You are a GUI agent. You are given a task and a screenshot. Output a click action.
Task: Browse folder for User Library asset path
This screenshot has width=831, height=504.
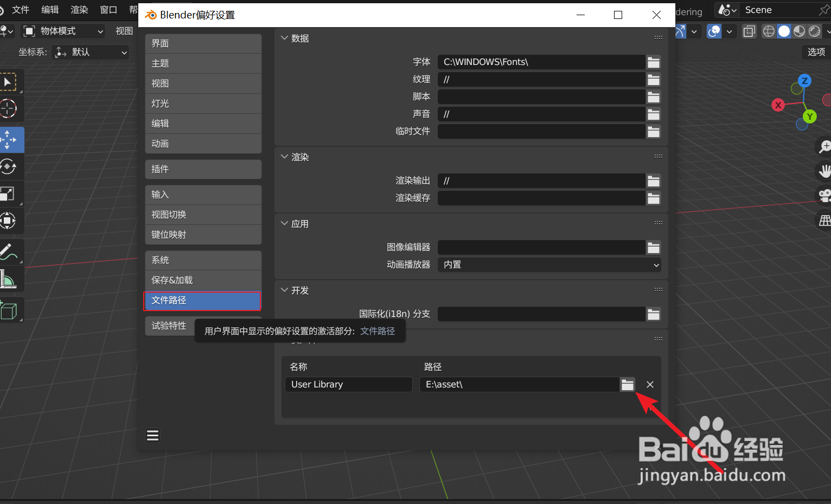[628, 385]
